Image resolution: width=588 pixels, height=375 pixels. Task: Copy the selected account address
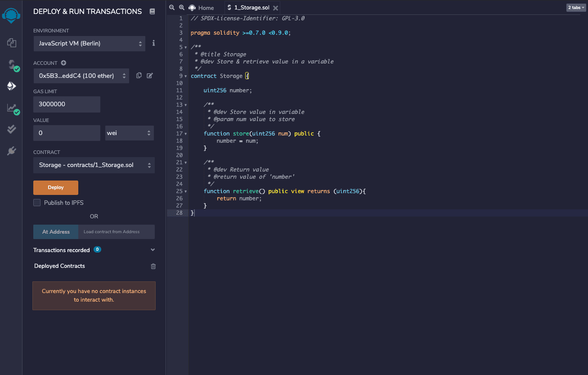(x=139, y=76)
